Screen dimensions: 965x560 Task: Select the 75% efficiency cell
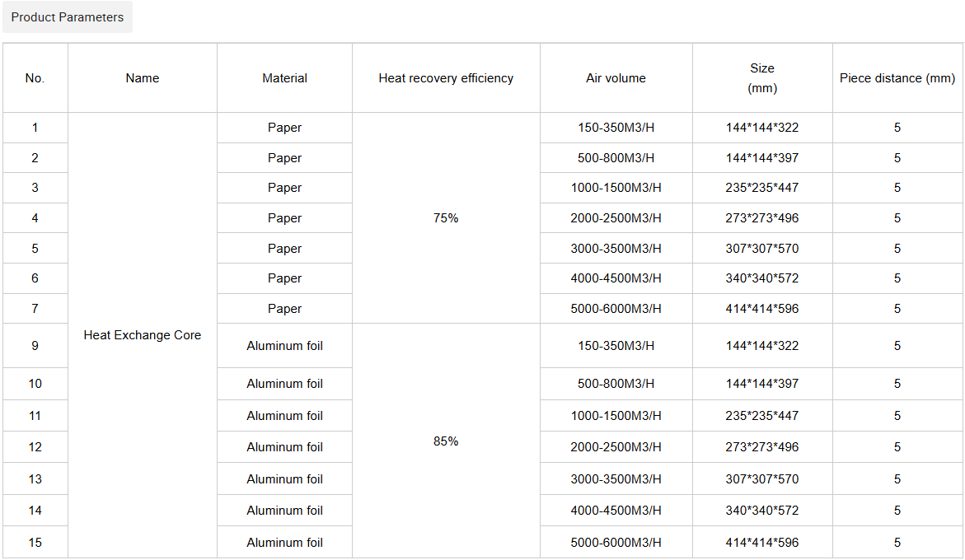tap(446, 218)
